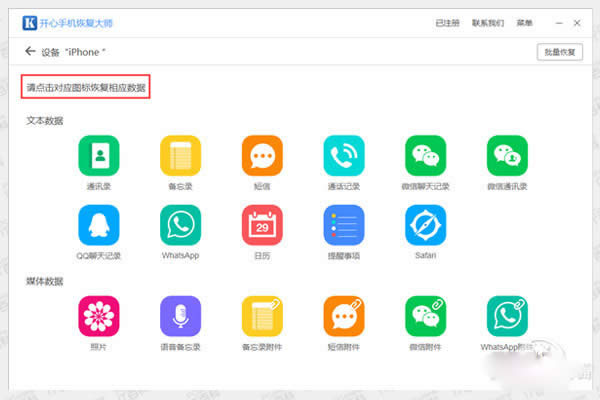Choose the QQ聊天记录 penguin icon
600x400 pixels.
pos(98,225)
